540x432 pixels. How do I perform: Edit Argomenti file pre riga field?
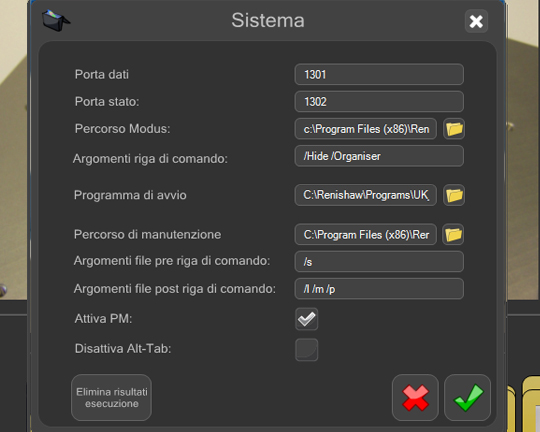click(379, 261)
